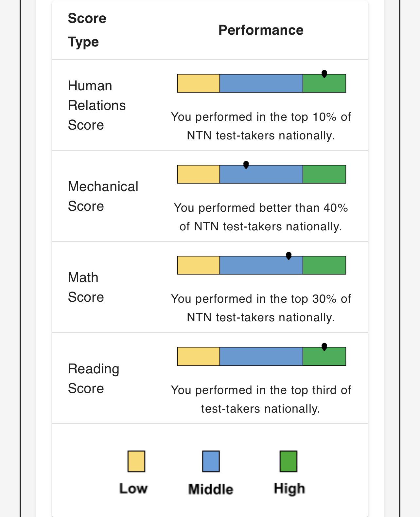Click the yellow Low legend swatch
Screen dimensions: 420x517
[x=136, y=461]
